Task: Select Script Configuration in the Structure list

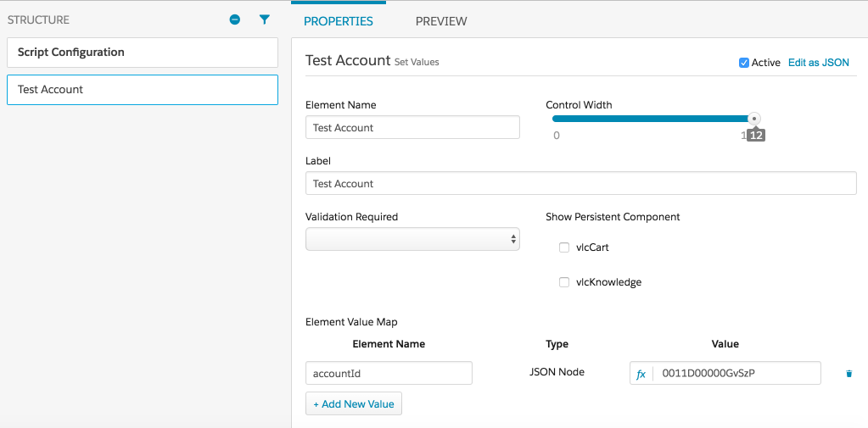Action: point(143,53)
